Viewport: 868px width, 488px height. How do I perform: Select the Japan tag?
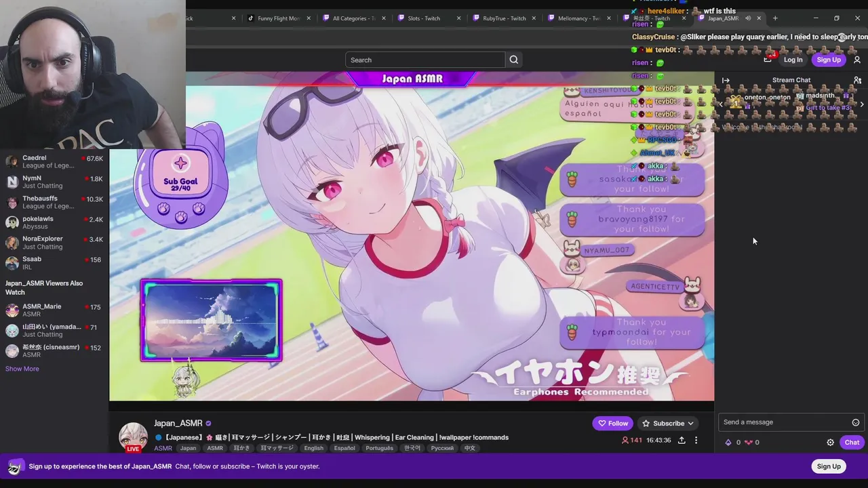click(188, 448)
